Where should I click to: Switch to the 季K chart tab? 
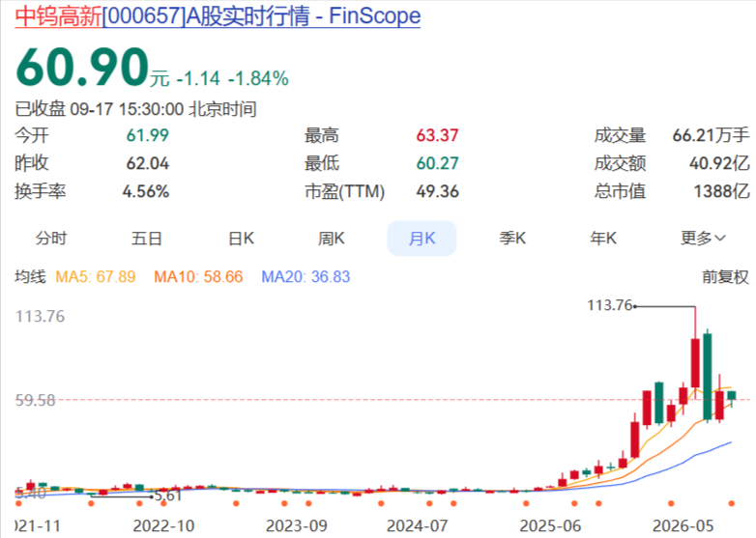[x=512, y=239]
